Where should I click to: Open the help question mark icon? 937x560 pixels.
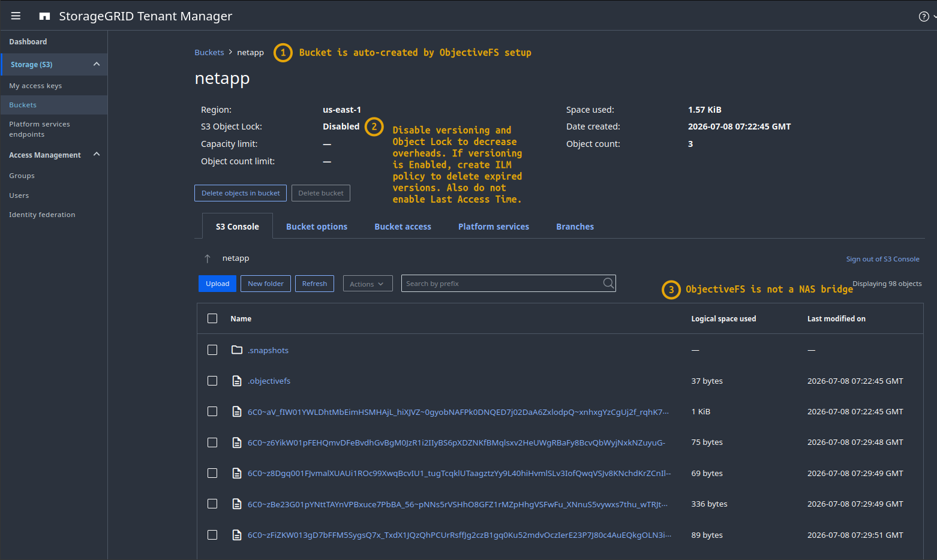pos(924,16)
